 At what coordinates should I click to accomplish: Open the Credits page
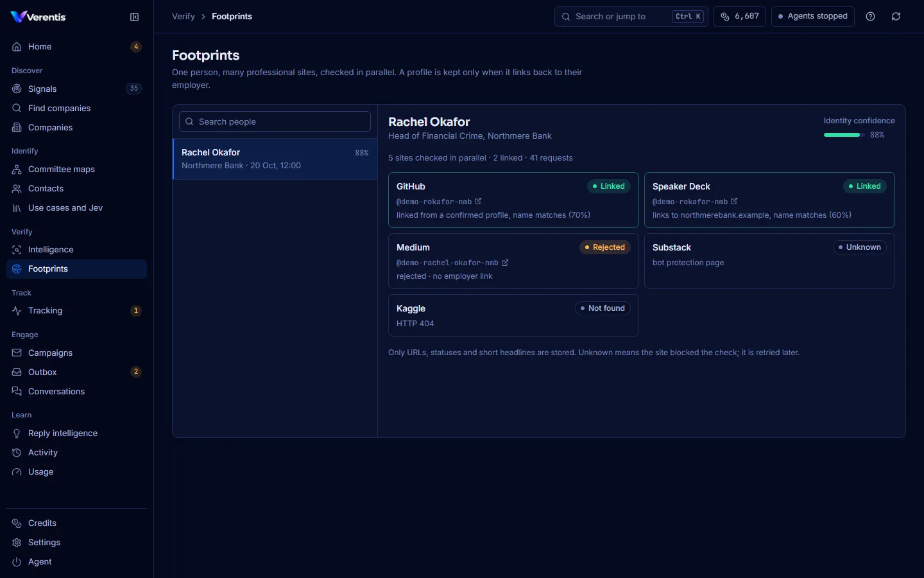[x=76, y=523]
